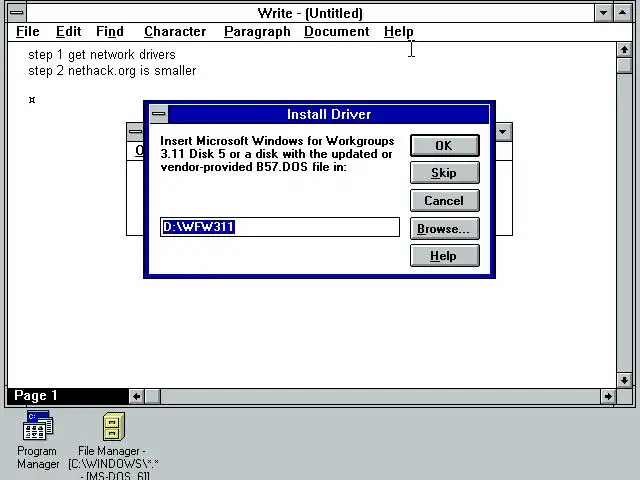Click the vertical scroll thumb in Write

(x=624, y=66)
